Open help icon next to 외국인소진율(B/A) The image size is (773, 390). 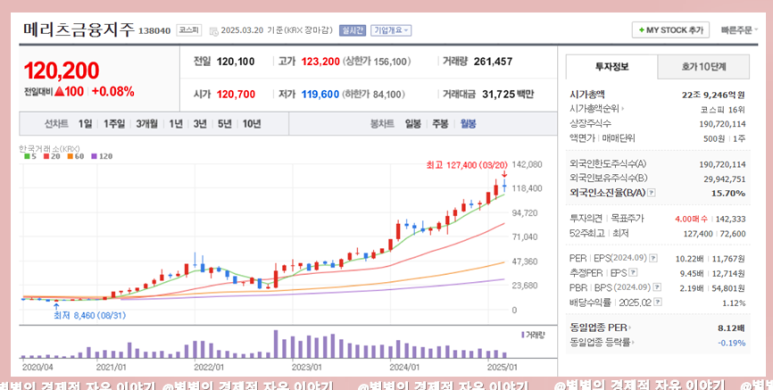[651, 193]
